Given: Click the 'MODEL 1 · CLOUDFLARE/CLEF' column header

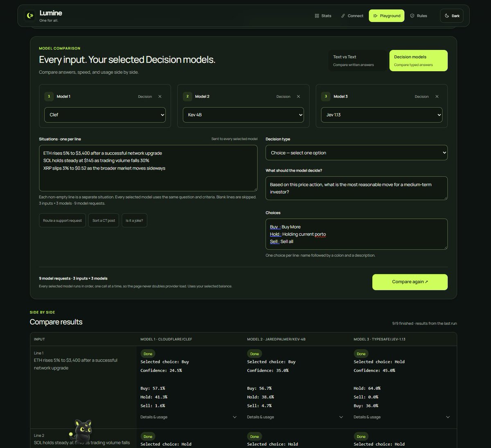Looking at the screenshot, I should pos(166,339).
